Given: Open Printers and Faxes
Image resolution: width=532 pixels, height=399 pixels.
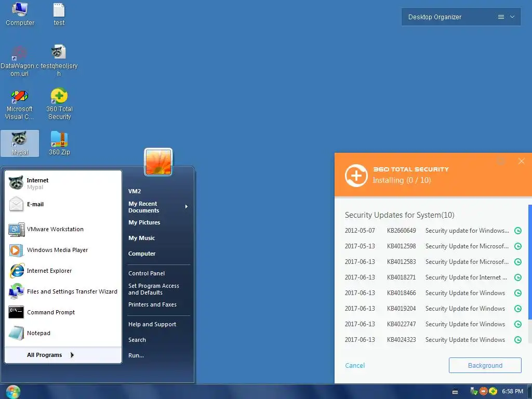Looking at the screenshot, I should point(152,304).
